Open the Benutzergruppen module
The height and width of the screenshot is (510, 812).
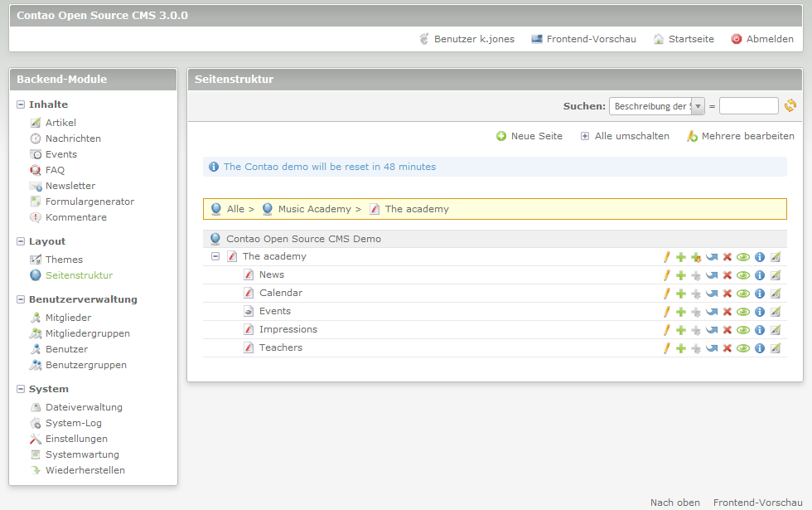click(86, 365)
